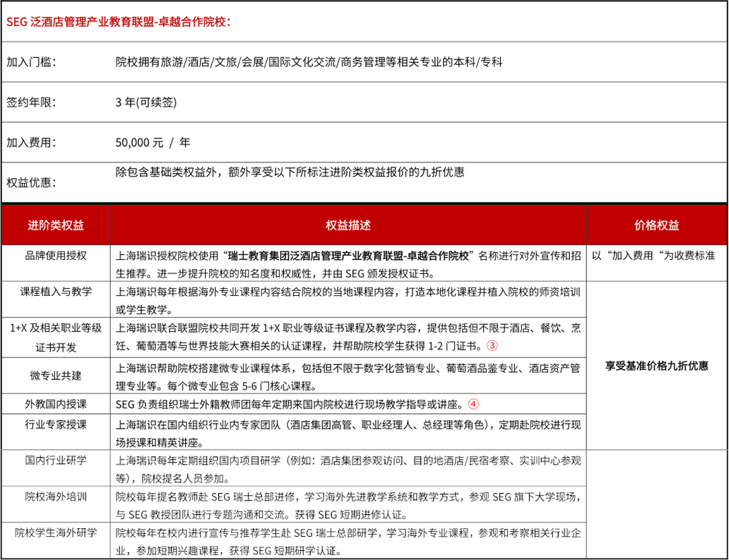
Task: Click the description starting "SEG 负责组织瑞士外籍教师团"
Action: click(297, 405)
